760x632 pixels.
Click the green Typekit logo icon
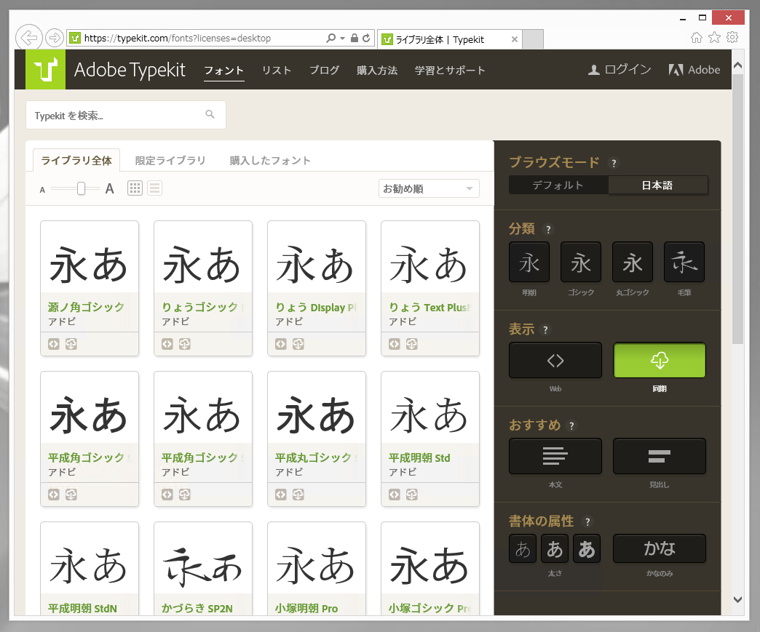pos(45,69)
